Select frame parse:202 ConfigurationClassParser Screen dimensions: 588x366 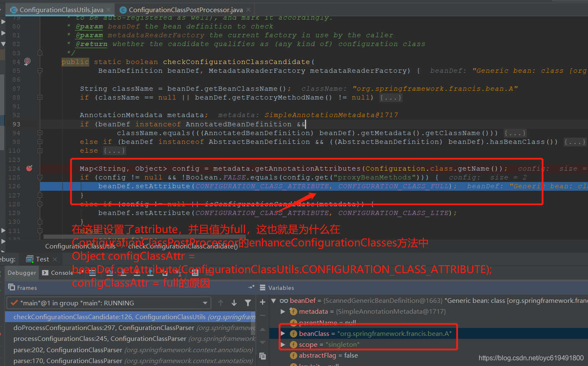130,350
